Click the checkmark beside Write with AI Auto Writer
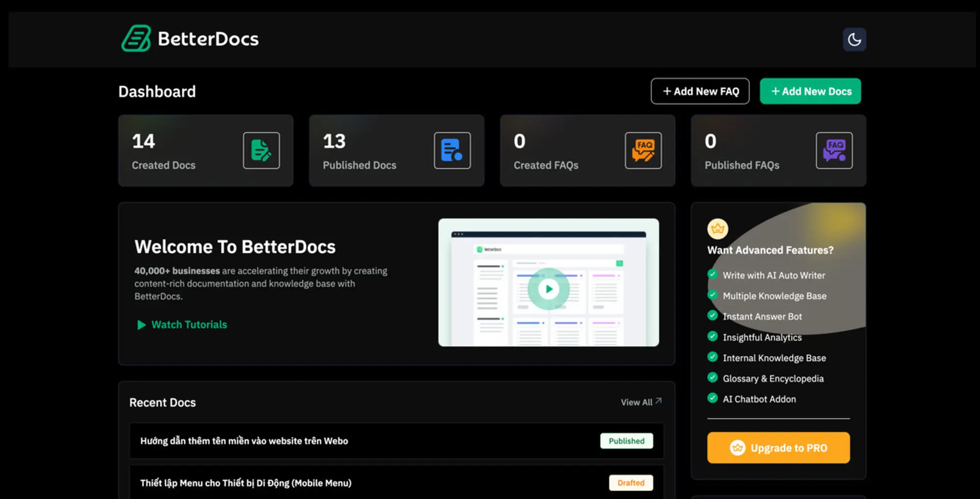 [712, 274]
